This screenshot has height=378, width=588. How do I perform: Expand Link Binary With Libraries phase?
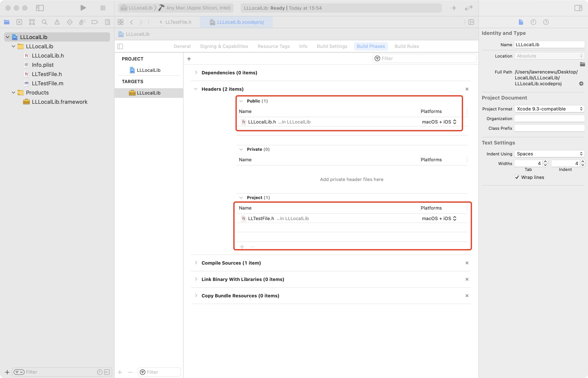click(196, 279)
